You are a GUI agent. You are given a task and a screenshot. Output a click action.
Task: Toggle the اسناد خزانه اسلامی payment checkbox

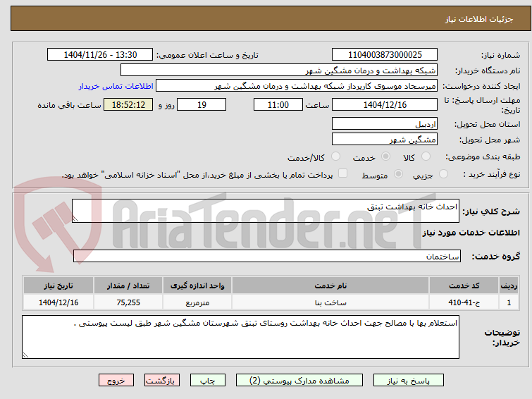343,173
